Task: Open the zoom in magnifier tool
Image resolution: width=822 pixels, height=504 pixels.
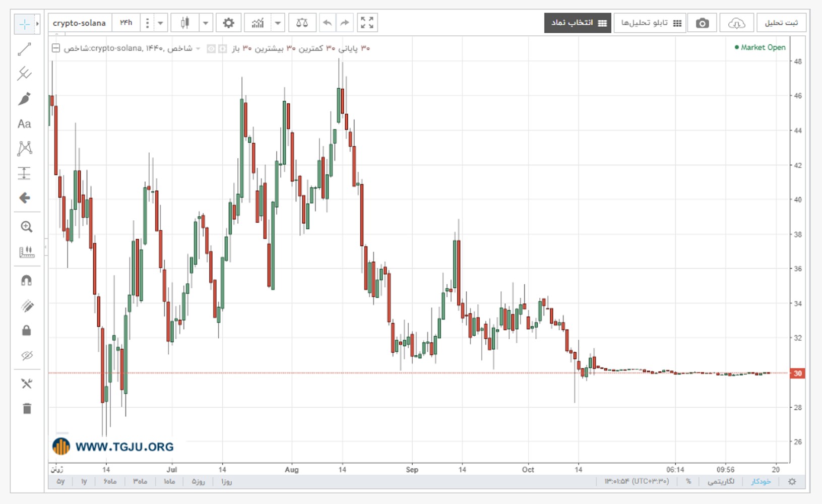Action: [26, 227]
